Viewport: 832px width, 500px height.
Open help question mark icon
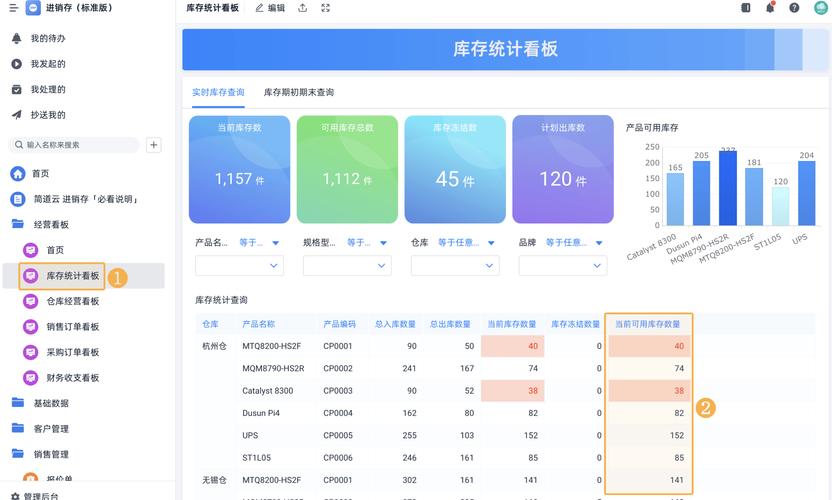click(x=794, y=8)
